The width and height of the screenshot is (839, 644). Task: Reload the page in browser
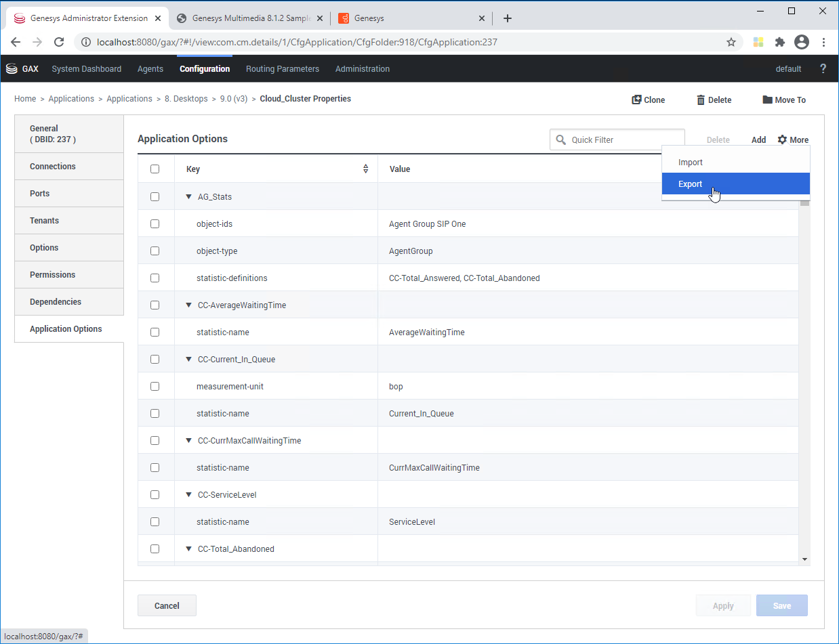coord(59,42)
